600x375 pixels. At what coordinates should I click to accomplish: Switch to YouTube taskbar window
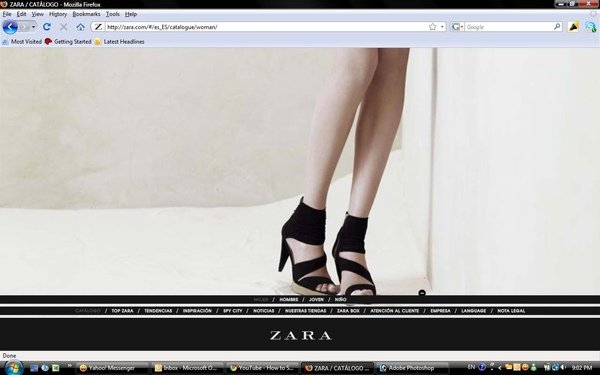coord(262,368)
